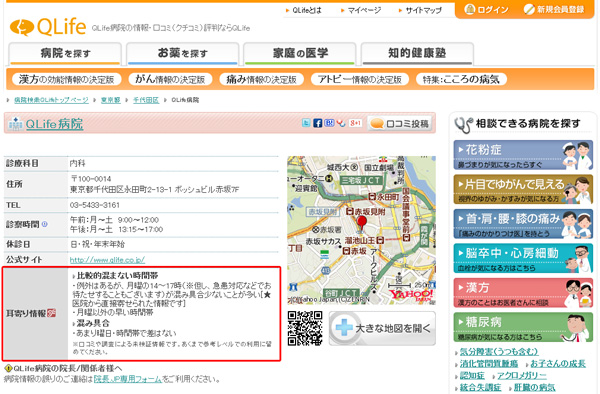Open the 漢方 red banner

coord(523,293)
